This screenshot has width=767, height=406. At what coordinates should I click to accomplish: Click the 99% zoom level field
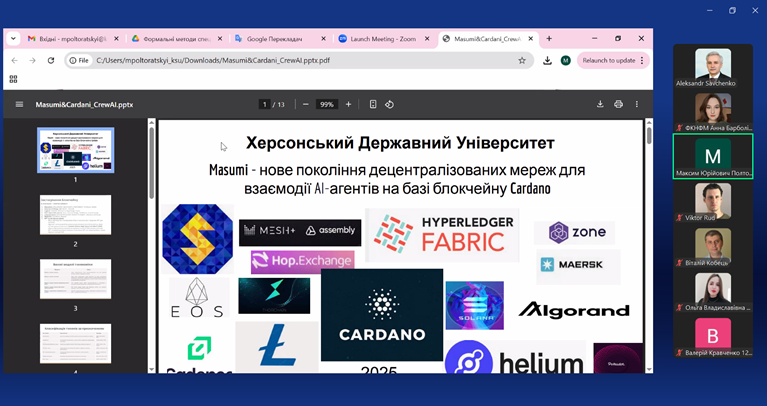pos(327,104)
